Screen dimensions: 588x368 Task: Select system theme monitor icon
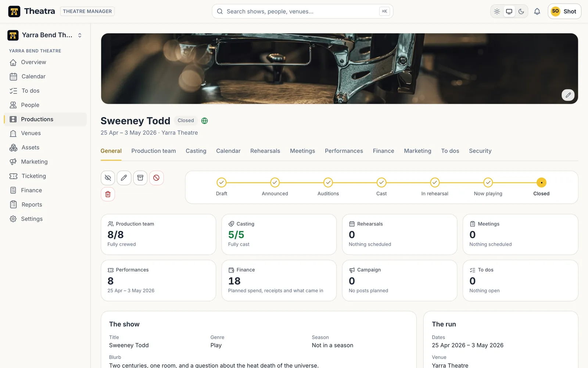pos(509,11)
